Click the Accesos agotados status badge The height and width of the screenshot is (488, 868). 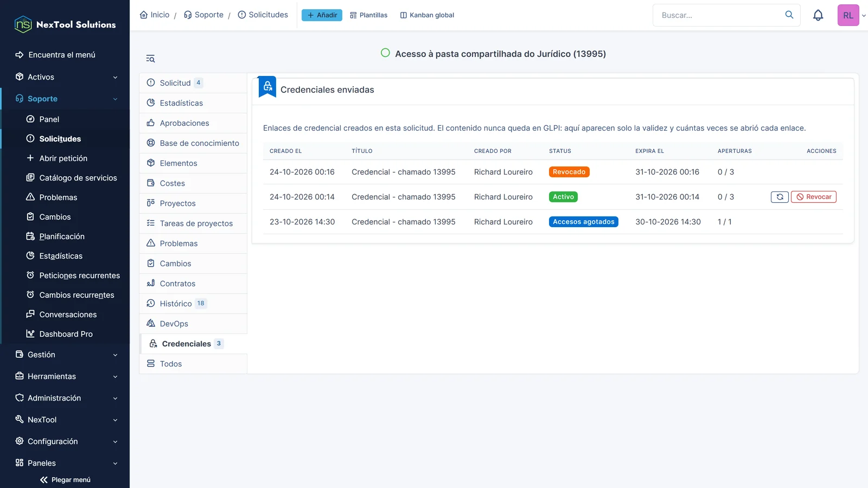tap(584, 222)
